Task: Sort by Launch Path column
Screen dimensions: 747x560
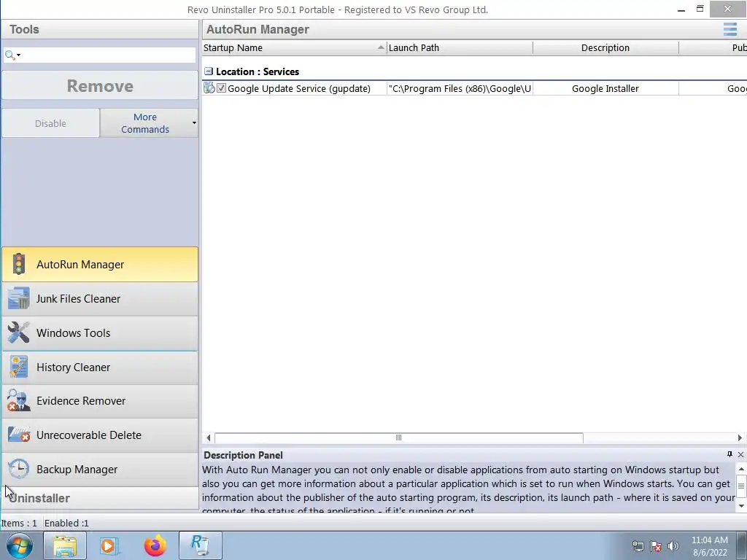Action: (460, 47)
